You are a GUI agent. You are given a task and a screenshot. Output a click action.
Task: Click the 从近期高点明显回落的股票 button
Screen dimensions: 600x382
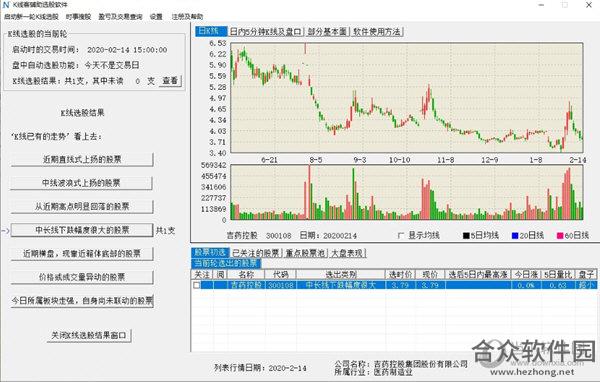click(82, 207)
